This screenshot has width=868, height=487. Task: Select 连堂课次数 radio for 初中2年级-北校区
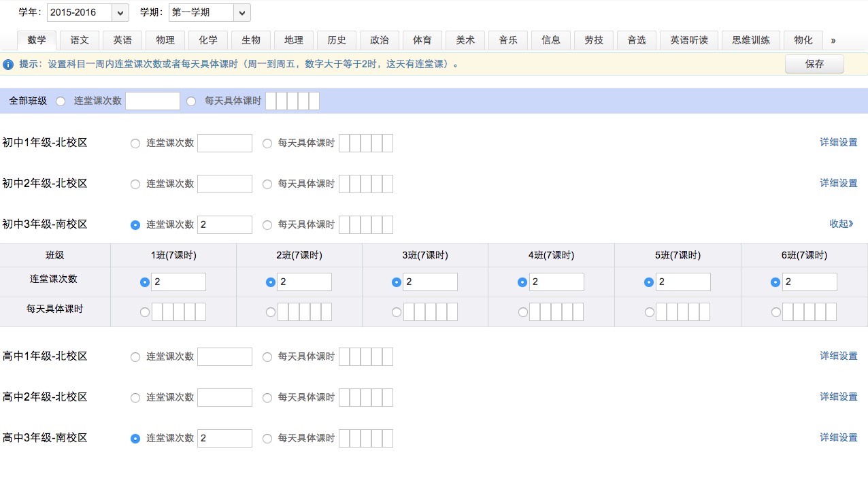(x=135, y=184)
